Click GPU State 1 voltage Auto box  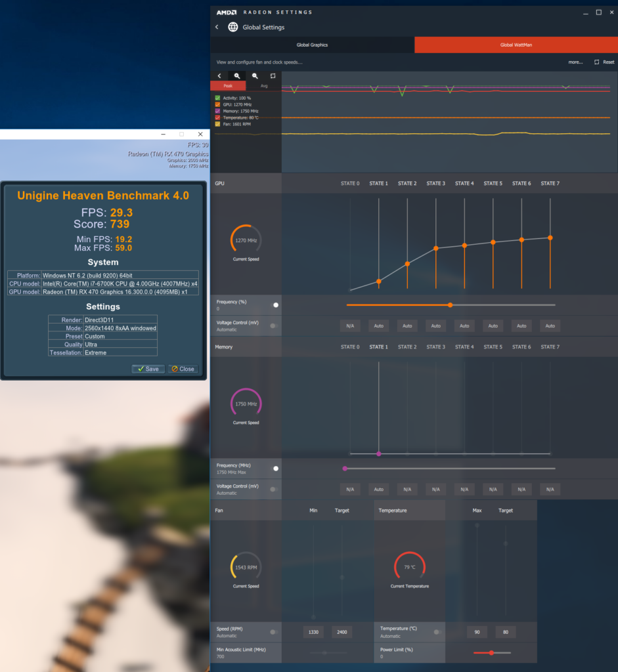click(379, 325)
